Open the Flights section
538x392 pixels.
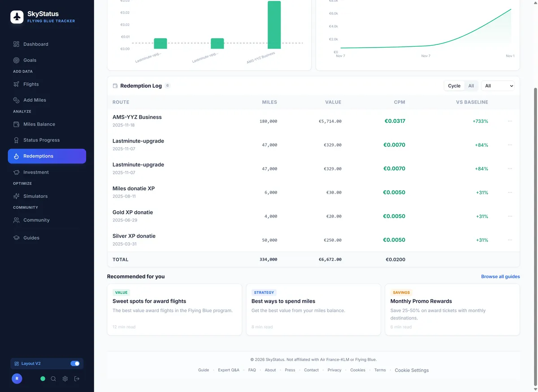click(31, 84)
